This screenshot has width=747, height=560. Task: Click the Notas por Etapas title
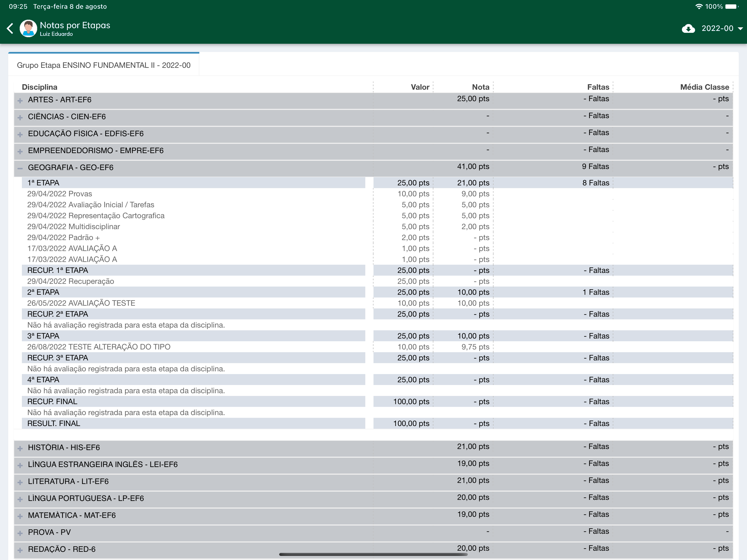75,25
